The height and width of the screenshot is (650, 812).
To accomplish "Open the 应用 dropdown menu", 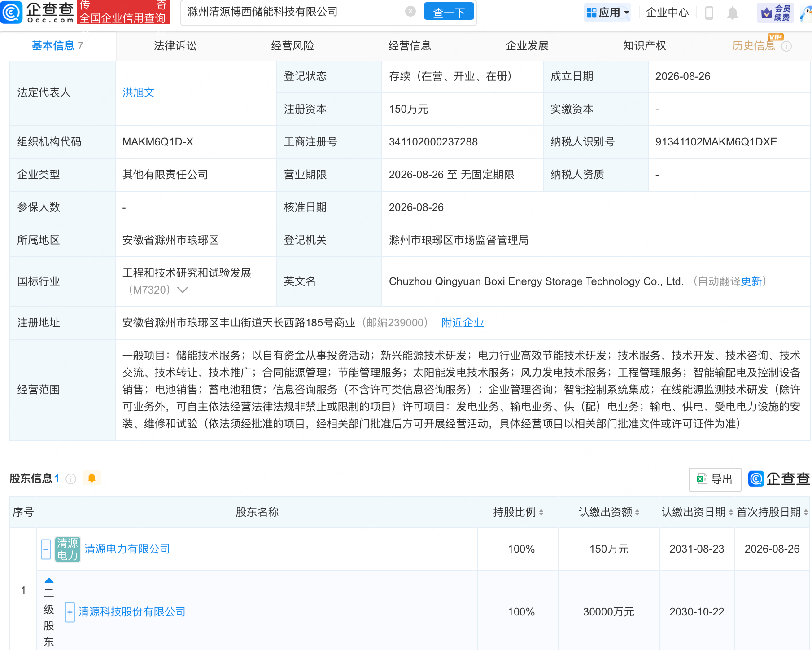I will (608, 13).
